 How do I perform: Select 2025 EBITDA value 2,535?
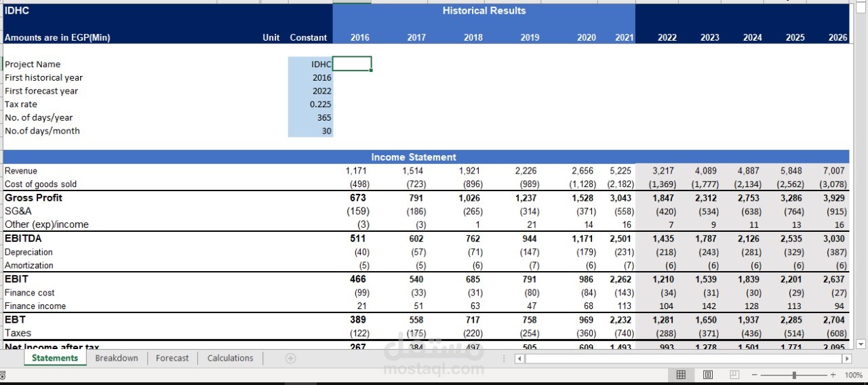[791, 238]
